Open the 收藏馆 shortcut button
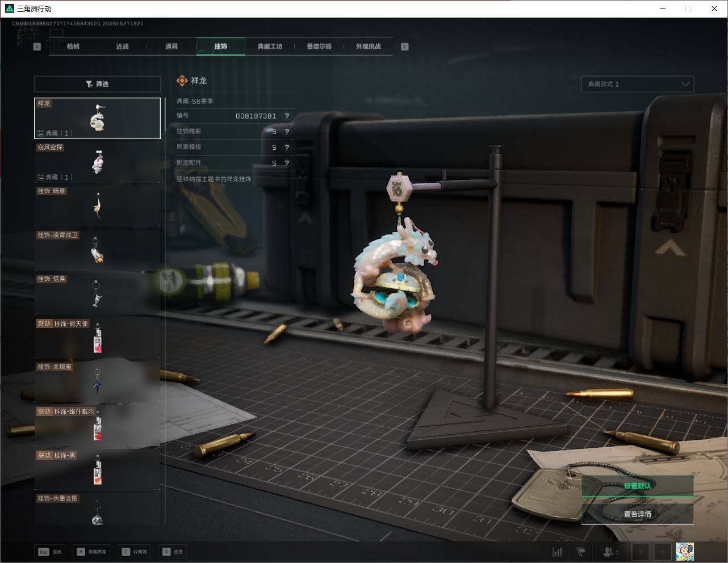The width and height of the screenshot is (728, 563). click(x=135, y=552)
